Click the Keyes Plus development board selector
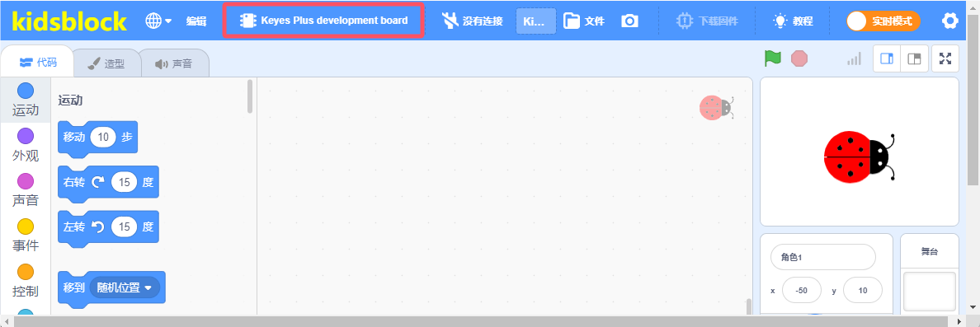Viewport: 980px width, 327px height. pyautogui.click(x=323, y=21)
